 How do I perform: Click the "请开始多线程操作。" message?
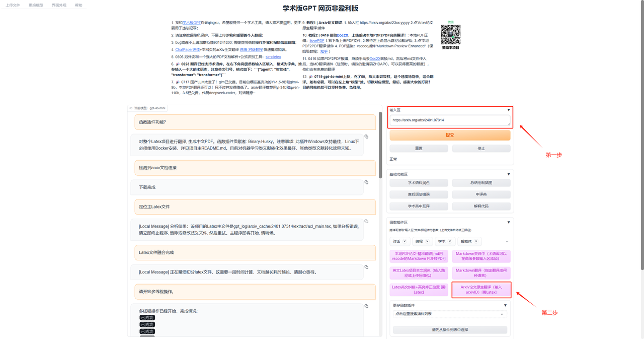click(x=255, y=292)
